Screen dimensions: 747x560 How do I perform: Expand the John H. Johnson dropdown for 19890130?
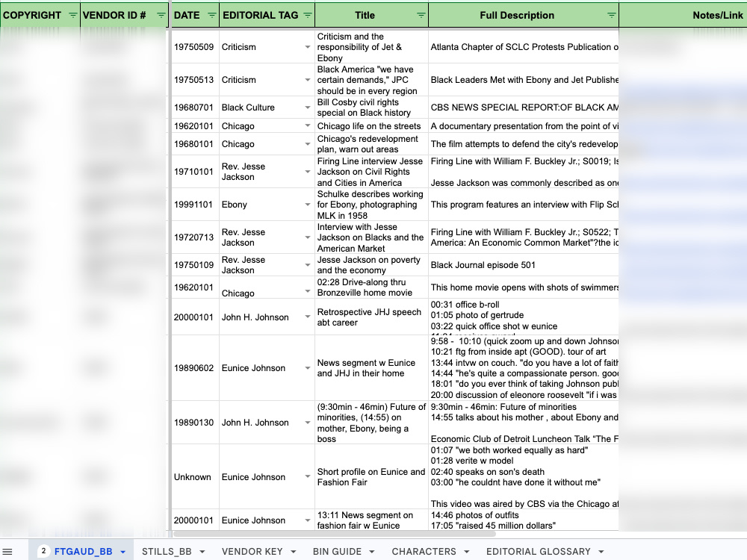308,423
